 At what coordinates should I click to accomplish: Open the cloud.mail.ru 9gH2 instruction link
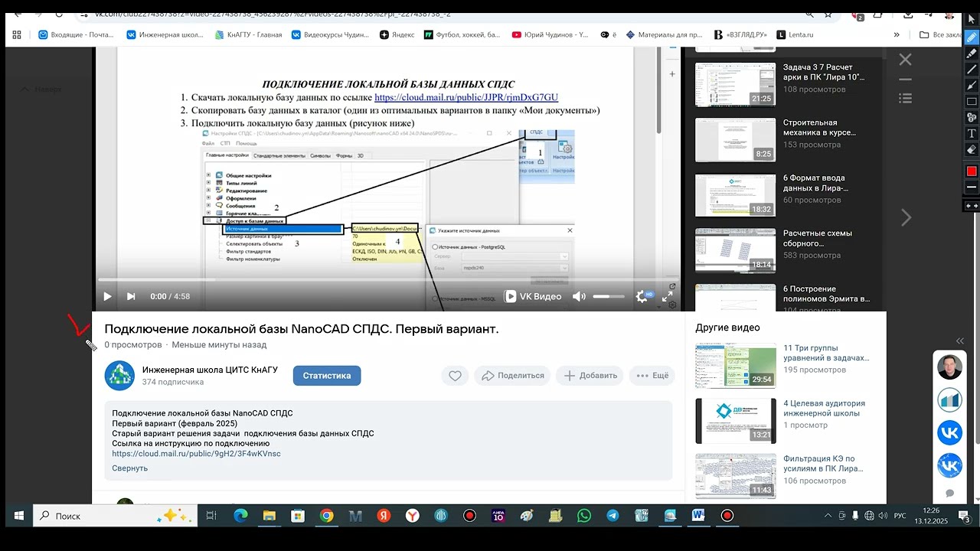196,454
